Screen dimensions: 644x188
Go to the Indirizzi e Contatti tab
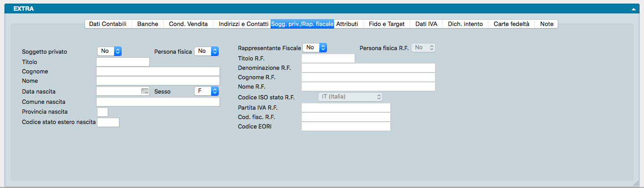[242, 24]
